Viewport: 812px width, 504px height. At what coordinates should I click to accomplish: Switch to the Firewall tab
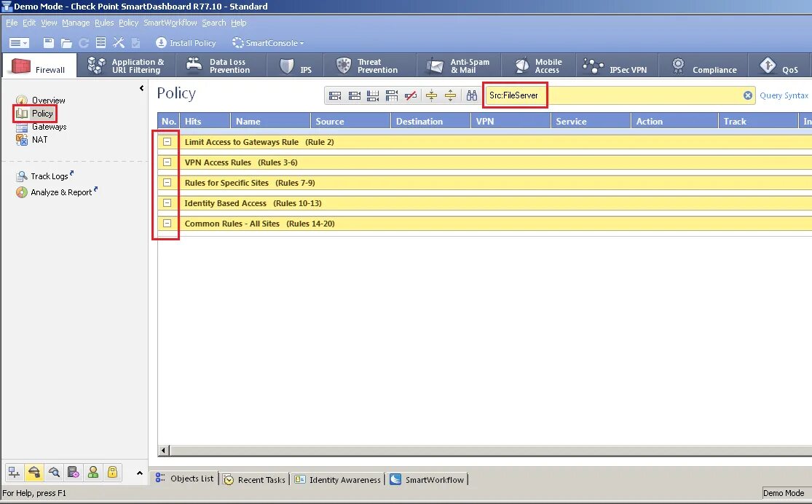tap(39, 66)
